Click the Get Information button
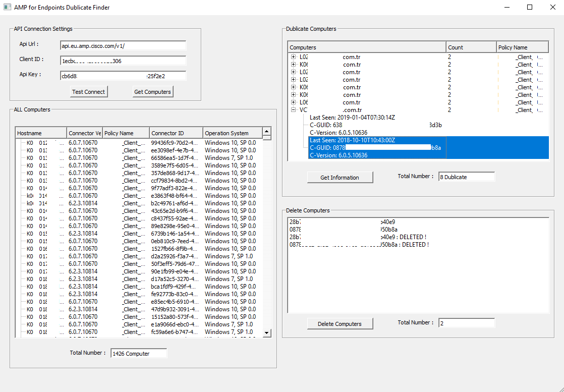 [x=340, y=177]
